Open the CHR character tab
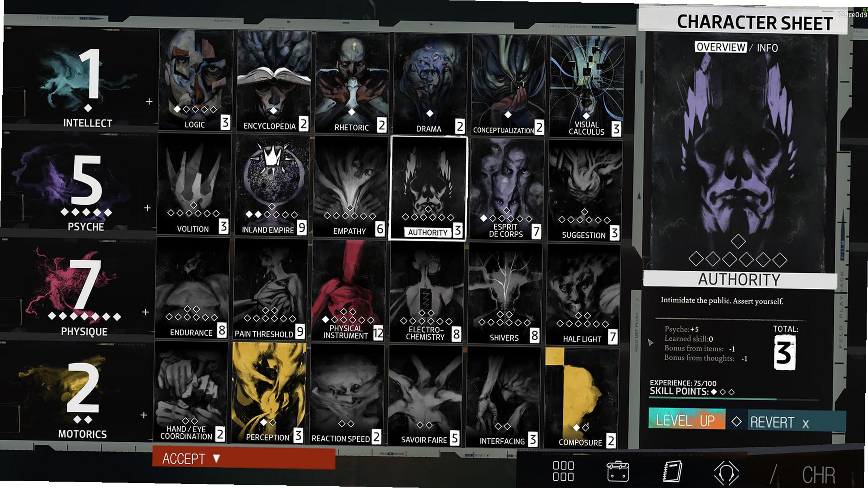This screenshot has width=868, height=488. click(818, 475)
